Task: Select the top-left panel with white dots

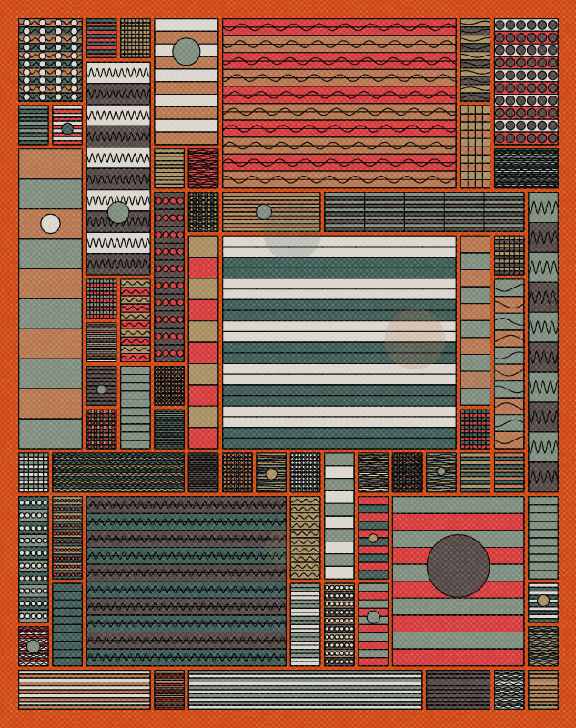Action: [50, 59]
